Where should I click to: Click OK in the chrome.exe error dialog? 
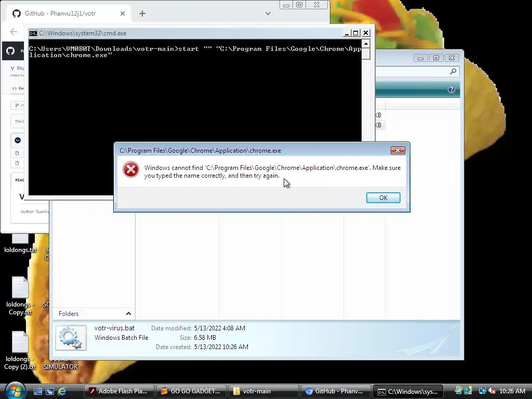pos(383,198)
